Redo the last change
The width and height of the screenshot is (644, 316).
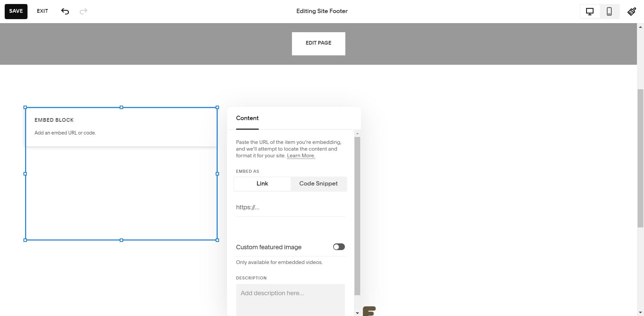coord(83,11)
